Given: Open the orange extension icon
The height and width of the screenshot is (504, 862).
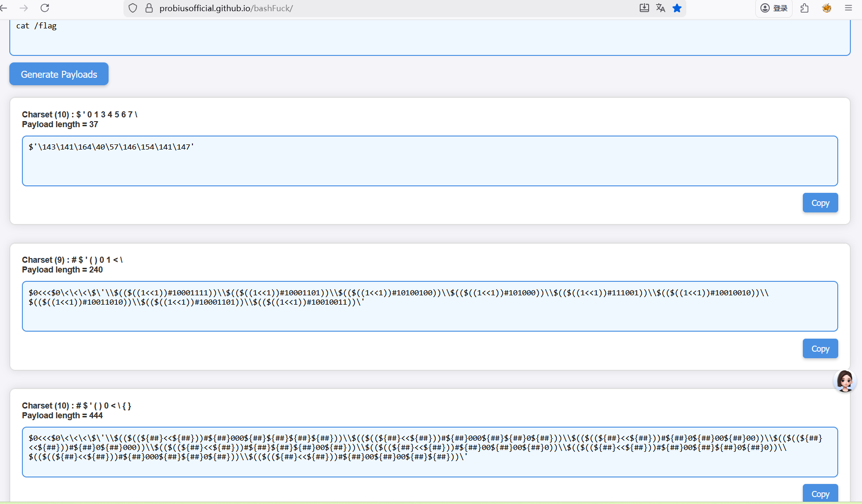Looking at the screenshot, I should 827,8.
